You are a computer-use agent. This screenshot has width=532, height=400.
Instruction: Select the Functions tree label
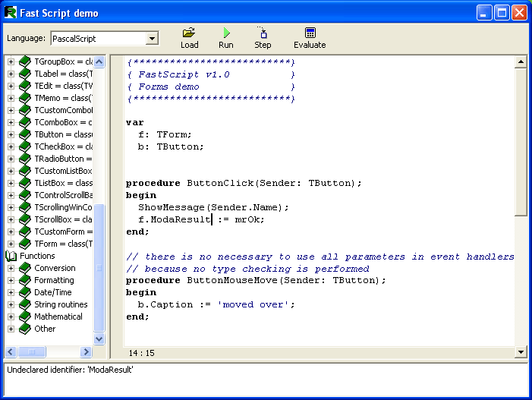coord(37,256)
